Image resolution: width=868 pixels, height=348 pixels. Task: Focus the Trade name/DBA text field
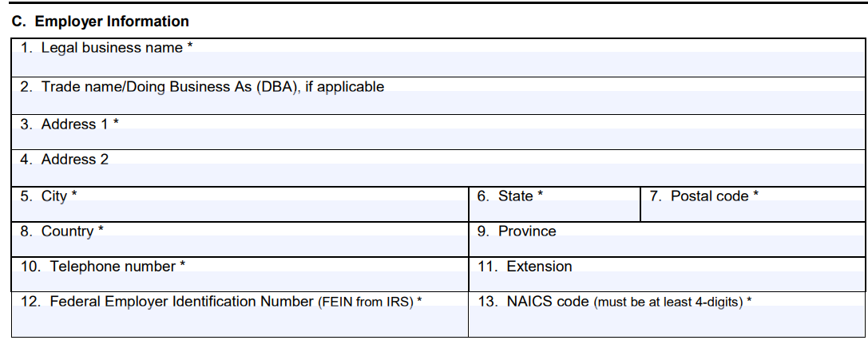click(439, 103)
